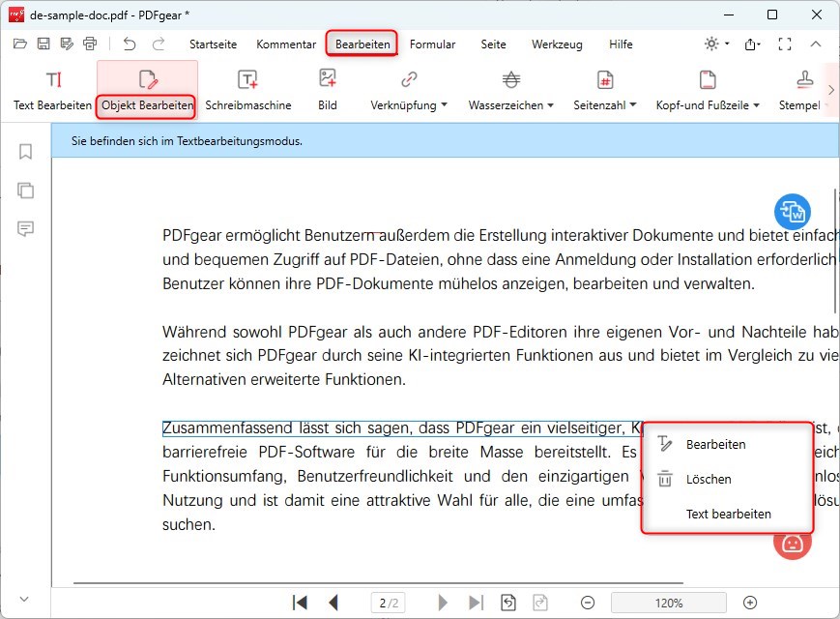Click the paragraph starting 'Während sowohl PDFgear'
The height and width of the screenshot is (619, 840).
[501, 355]
